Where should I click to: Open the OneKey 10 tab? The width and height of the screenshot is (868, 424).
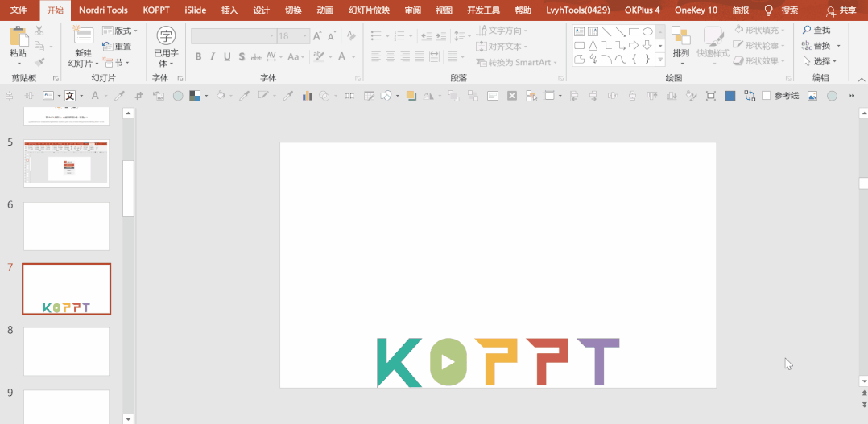(696, 10)
